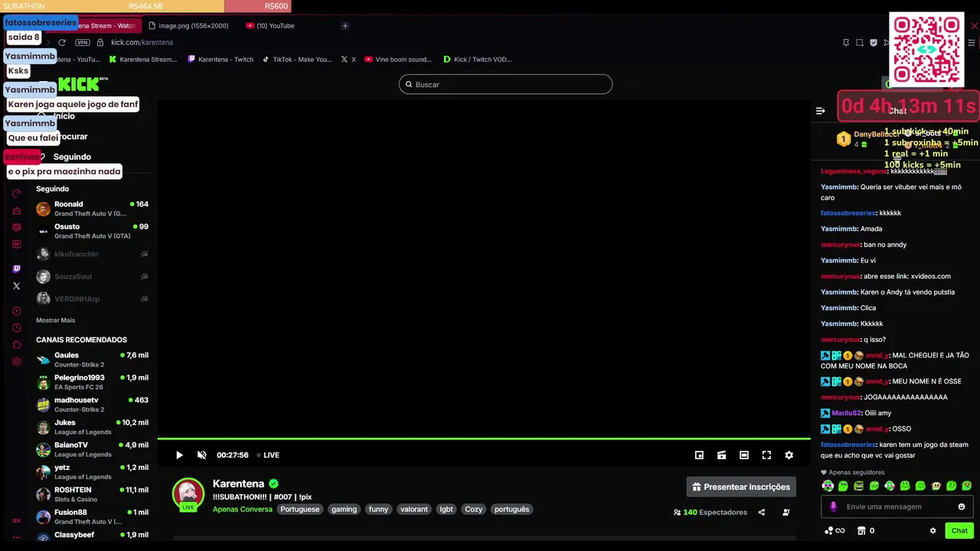Open the Karentena Stream bookmark
Screen dimensions: 980x551
[x=143, y=60]
